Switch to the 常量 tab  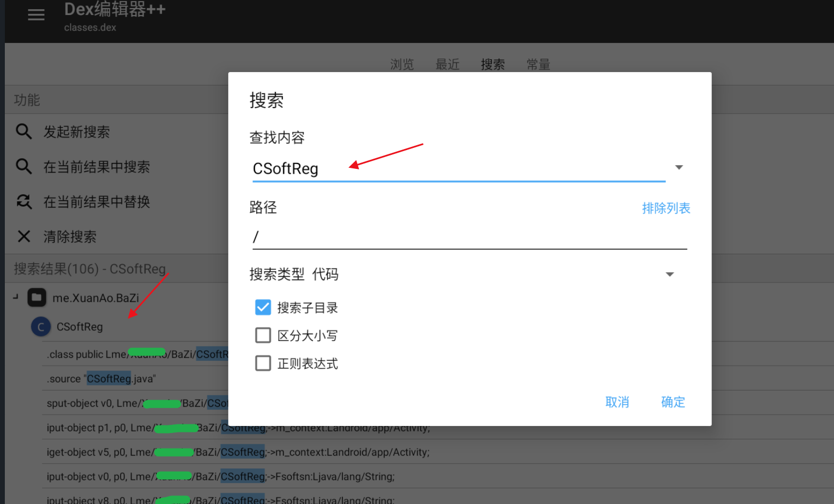(x=538, y=65)
